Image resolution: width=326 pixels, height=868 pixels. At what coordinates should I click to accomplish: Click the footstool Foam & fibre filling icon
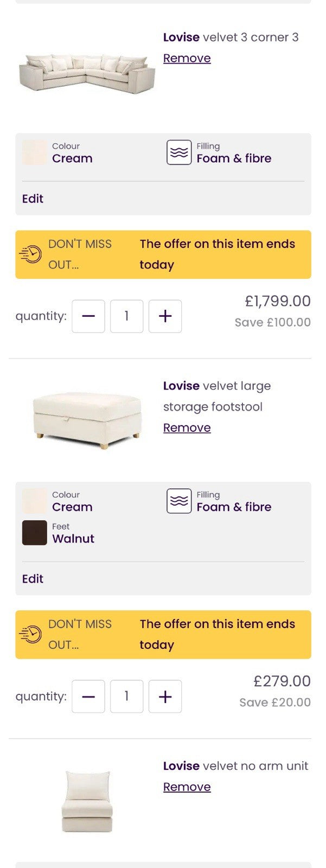[x=178, y=501]
